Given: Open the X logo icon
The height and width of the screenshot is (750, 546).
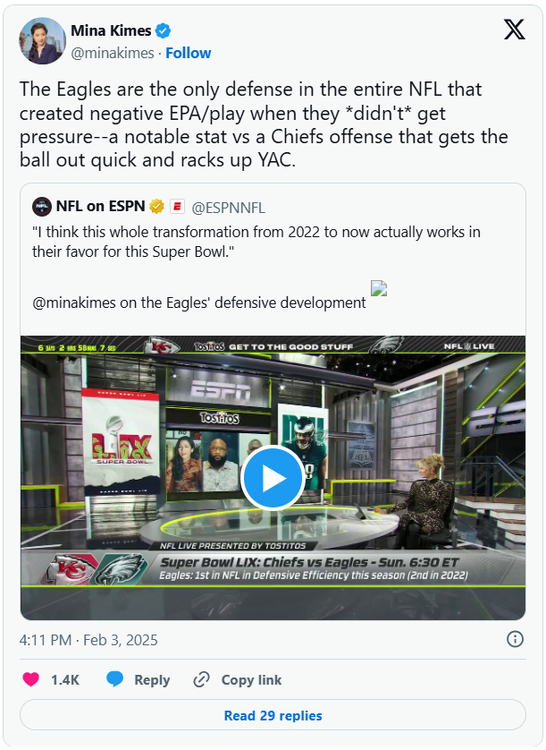Looking at the screenshot, I should click(x=514, y=30).
